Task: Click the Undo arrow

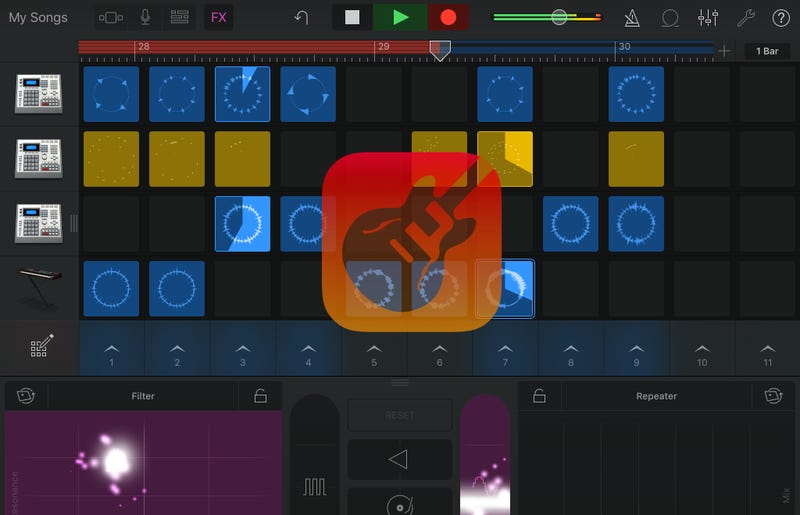Action: [302, 17]
